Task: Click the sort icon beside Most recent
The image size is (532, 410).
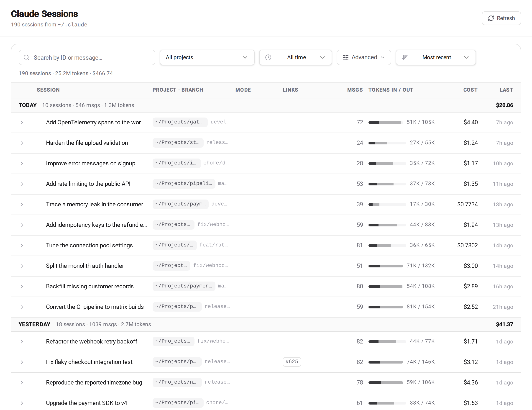Action: pyautogui.click(x=405, y=57)
